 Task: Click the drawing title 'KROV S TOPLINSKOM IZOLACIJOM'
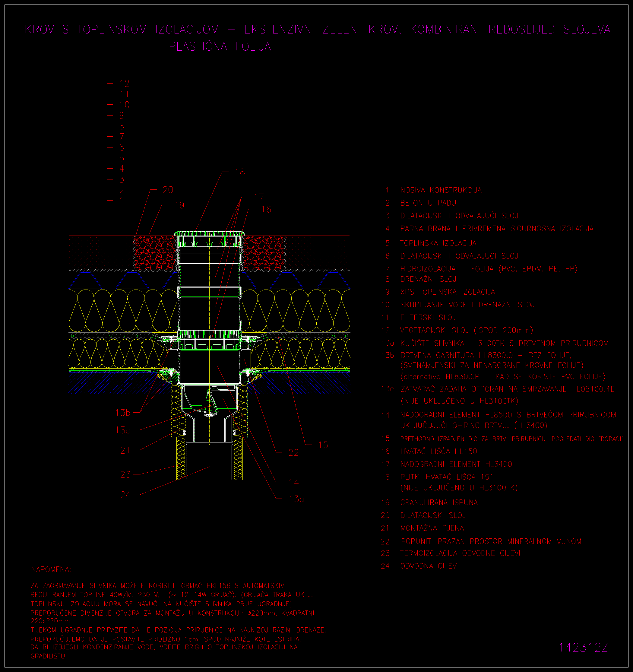[122, 30]
